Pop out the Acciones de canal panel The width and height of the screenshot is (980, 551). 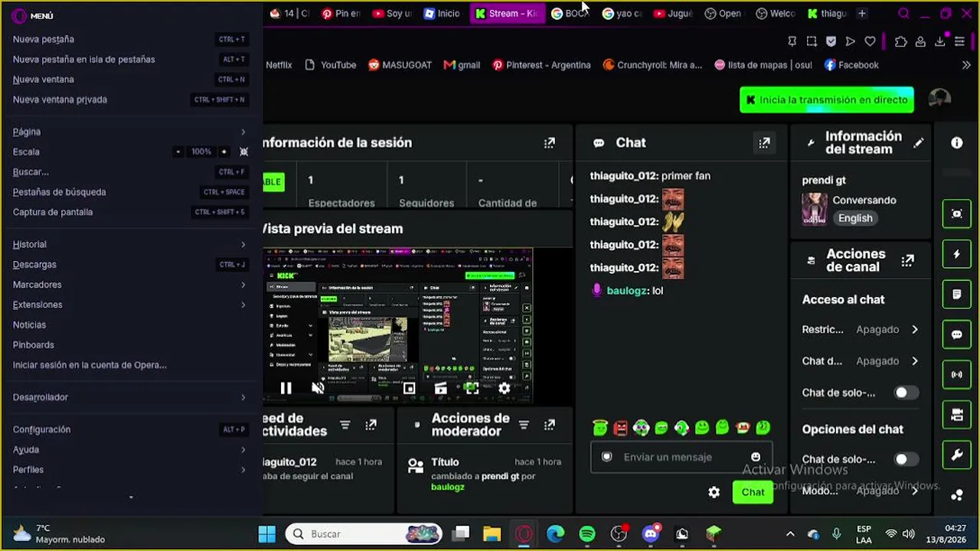pyautogui.click(x=908, y=260)
